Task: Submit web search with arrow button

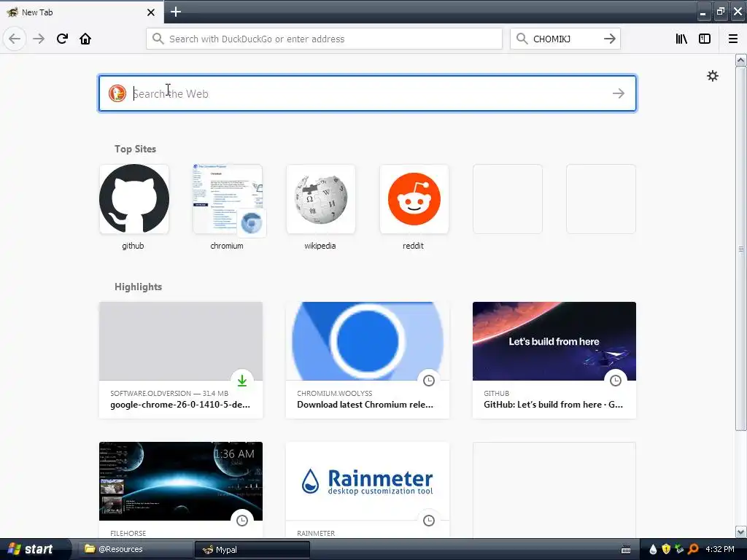Action: 619,93
